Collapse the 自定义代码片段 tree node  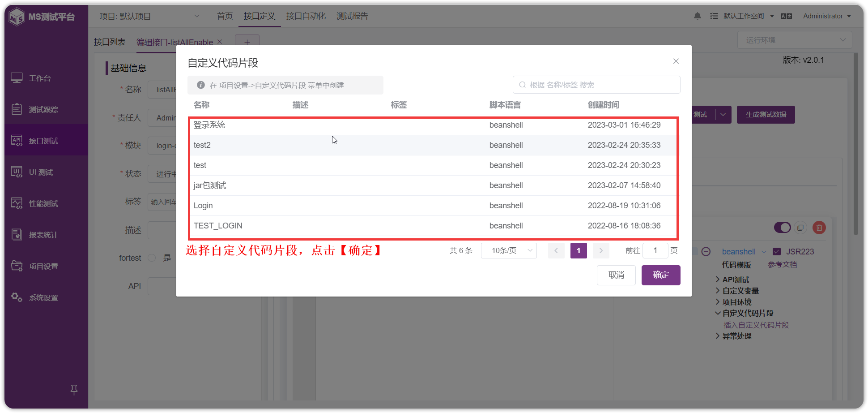click(718, 313)
